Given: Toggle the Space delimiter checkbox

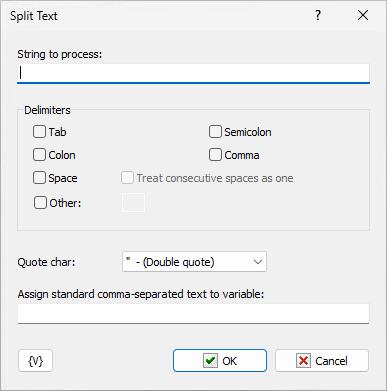Looking at the screenshot, I should click(39, 178).
